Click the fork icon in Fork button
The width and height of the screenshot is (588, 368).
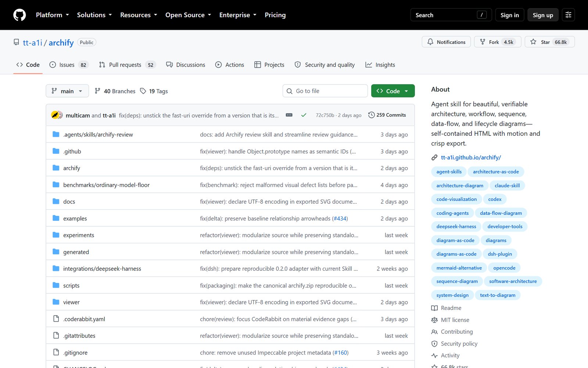click(x=483, y=42)
